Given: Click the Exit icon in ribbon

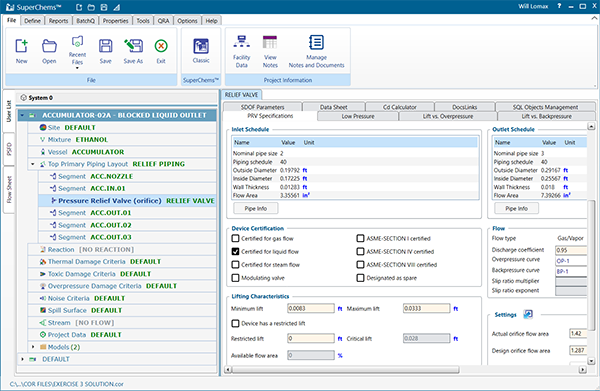Looking at the screenshot, I should coord(161,46).
